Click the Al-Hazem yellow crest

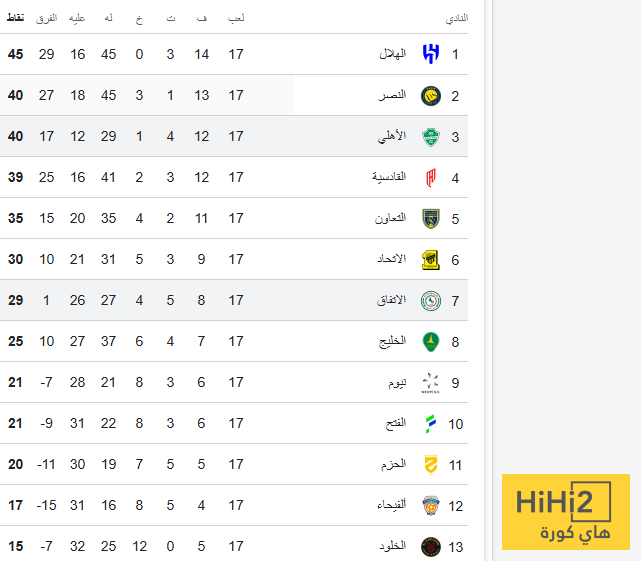tap(430, 464)
